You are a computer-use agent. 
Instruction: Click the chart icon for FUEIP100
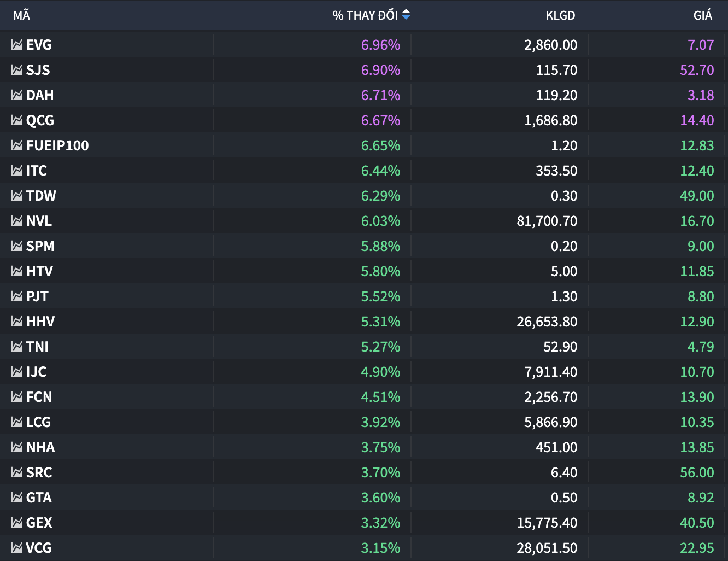(x=17, y=145)
